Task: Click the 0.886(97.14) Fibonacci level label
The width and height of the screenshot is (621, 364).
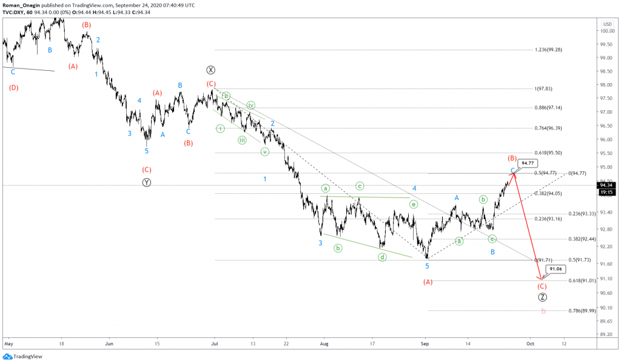Action: pyautogui.click(x=548, y=108)
